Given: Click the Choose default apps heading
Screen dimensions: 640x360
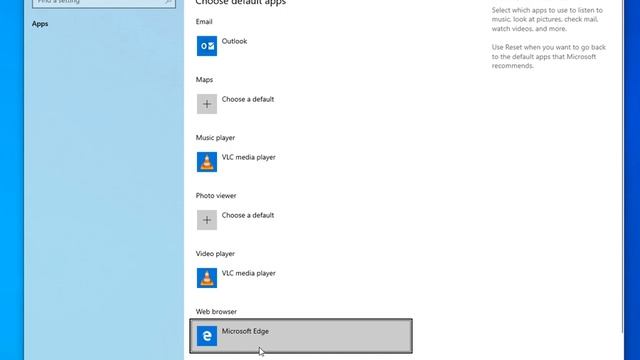Looking at the screenshot, I should [x=241, y=2].
